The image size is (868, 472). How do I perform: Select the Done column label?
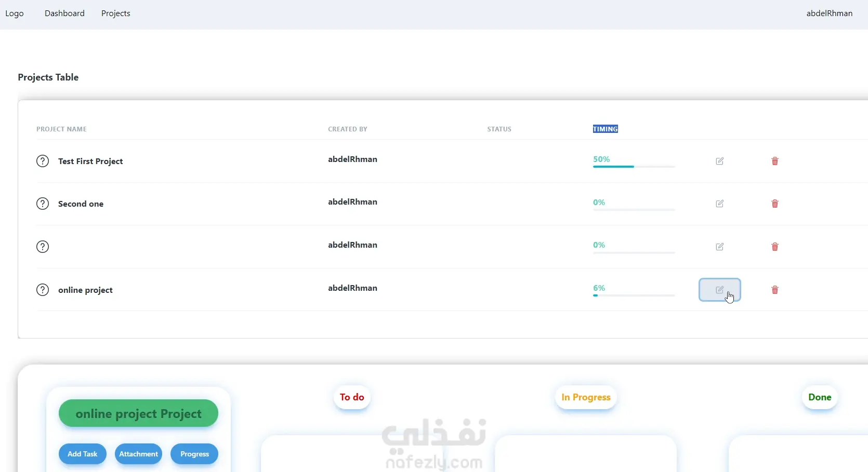pyautogui.click(x=820, y=397)
